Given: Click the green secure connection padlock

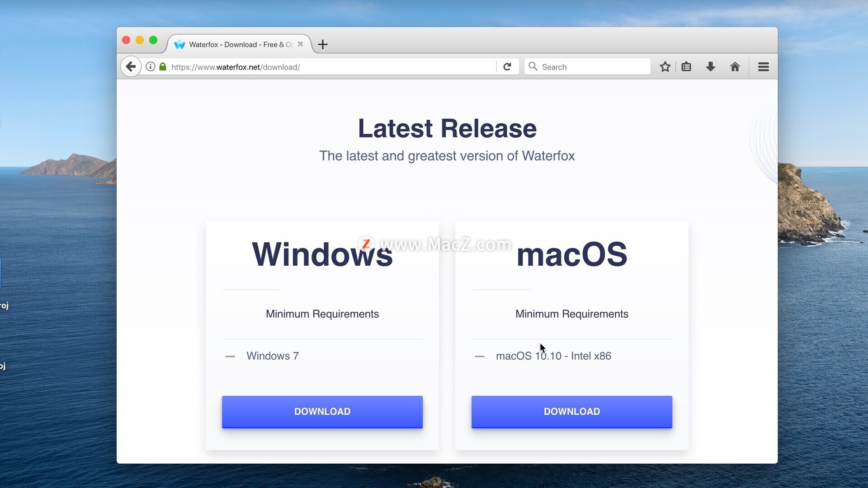Looking at the screenshot, I should pyautogui.click(x=163, y=67).
